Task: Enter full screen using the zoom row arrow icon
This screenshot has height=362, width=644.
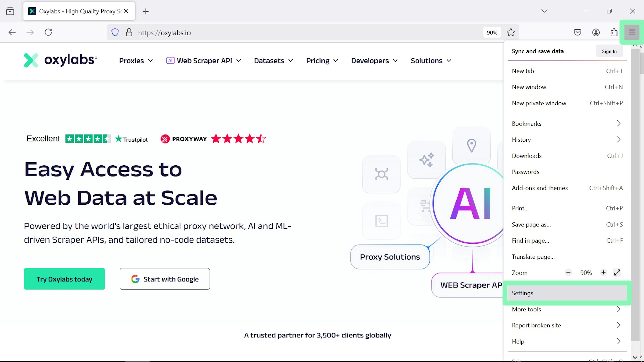Action: point(617,273)
